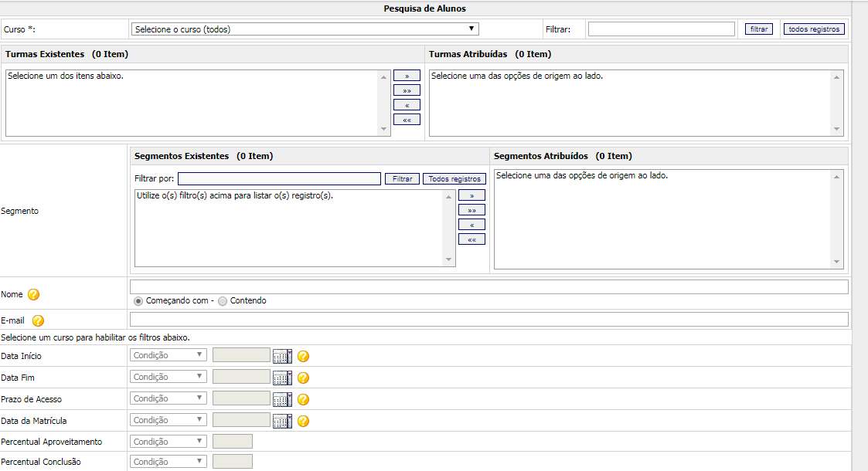Open the Condição dropdown for Data Início

point(168,355)
